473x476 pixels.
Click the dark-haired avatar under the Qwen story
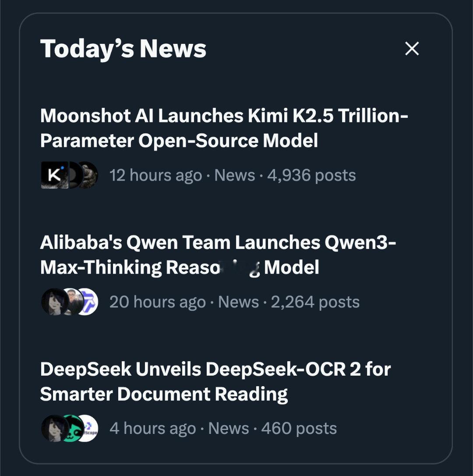tap(53, 302)
